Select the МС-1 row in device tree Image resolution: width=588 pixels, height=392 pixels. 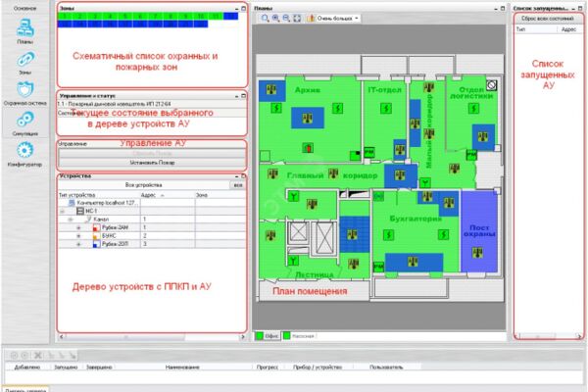click(x=152, y=212)
